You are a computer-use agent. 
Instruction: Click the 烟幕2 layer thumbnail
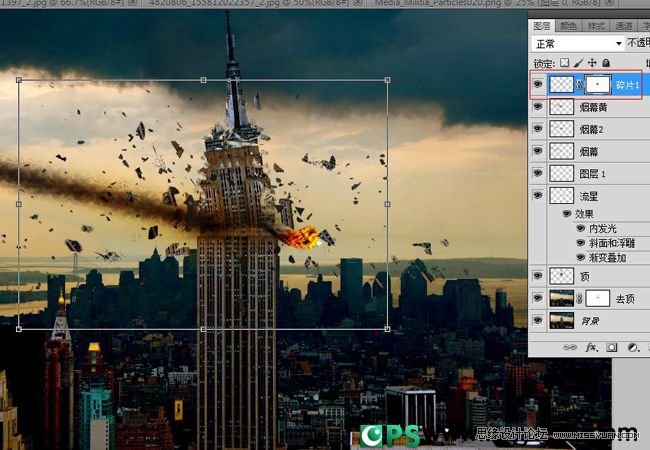(x=561, y=129)
